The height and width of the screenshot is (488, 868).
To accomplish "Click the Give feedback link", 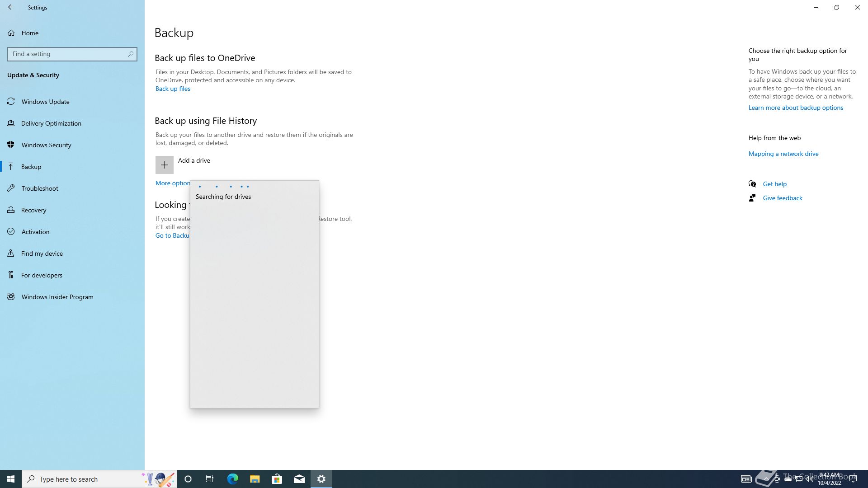I will [783, 198].
